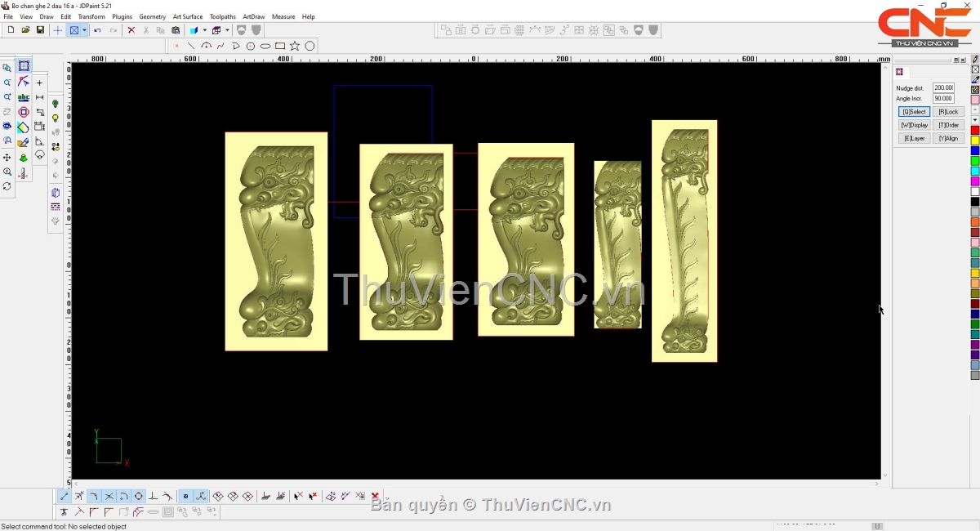This screenshot has height=531, width=980.
Task: Select the text 'abc' tool
Action: click(24, 97)
